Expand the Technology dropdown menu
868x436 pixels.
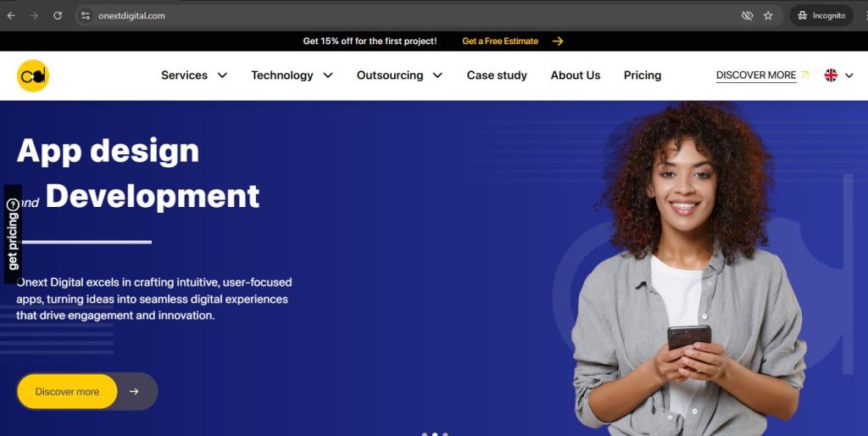(x=292, y=75)
